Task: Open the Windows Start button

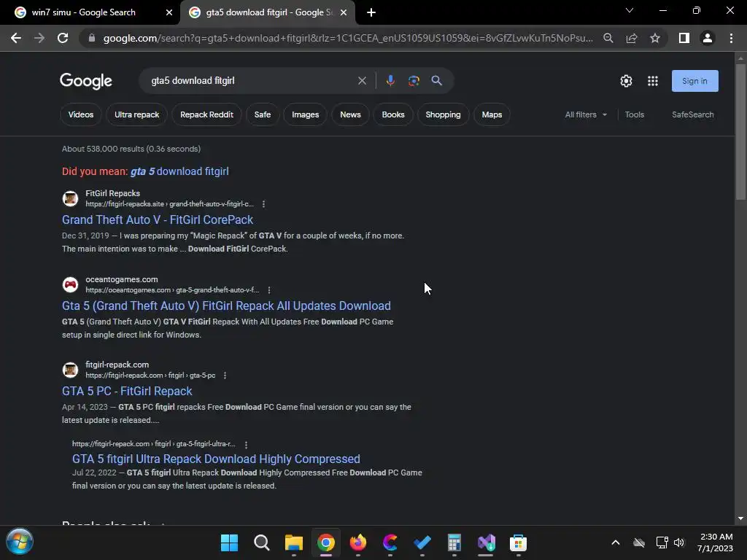Action: click(20, 542)
